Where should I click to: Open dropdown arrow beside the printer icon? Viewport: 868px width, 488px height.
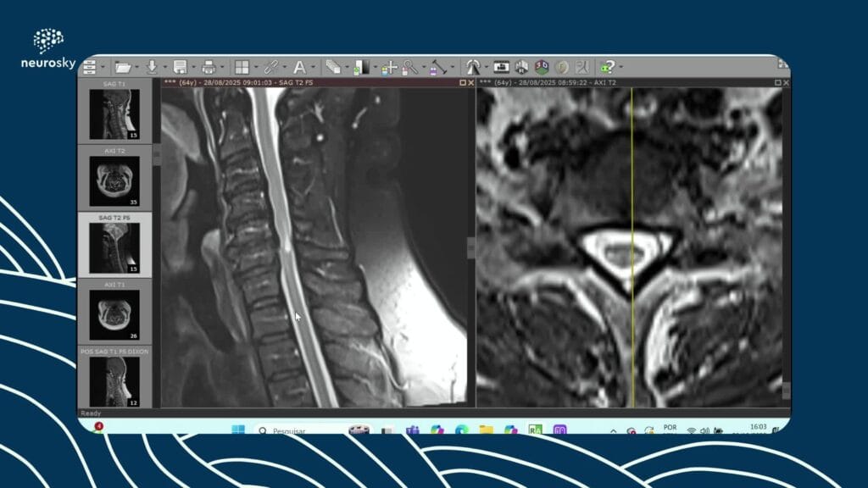pos(222,67)
